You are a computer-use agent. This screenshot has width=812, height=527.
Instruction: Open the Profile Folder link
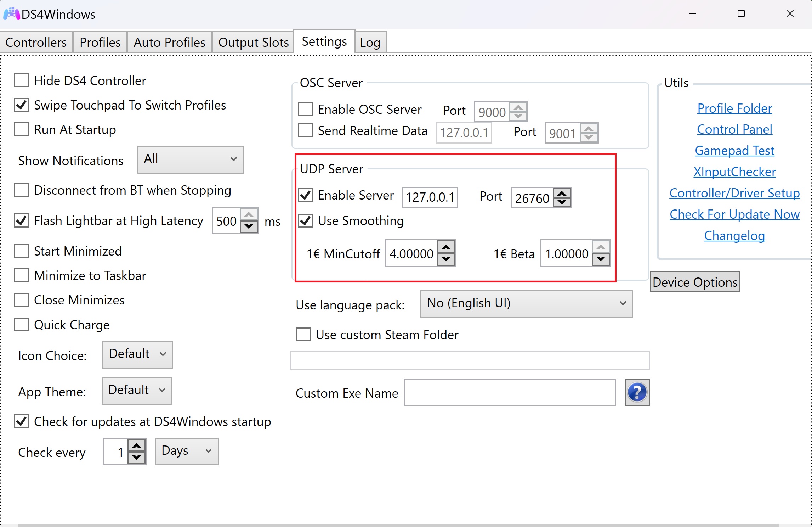[735, 108]
